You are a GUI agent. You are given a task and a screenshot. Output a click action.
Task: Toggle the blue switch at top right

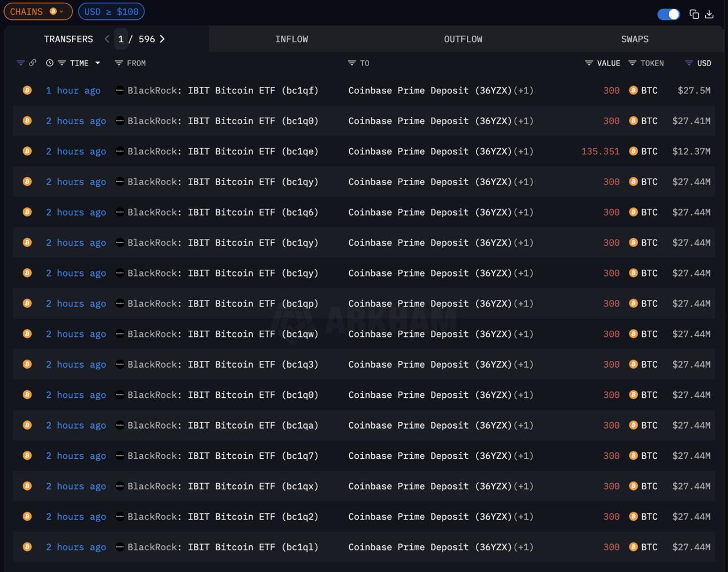point(668,14)
